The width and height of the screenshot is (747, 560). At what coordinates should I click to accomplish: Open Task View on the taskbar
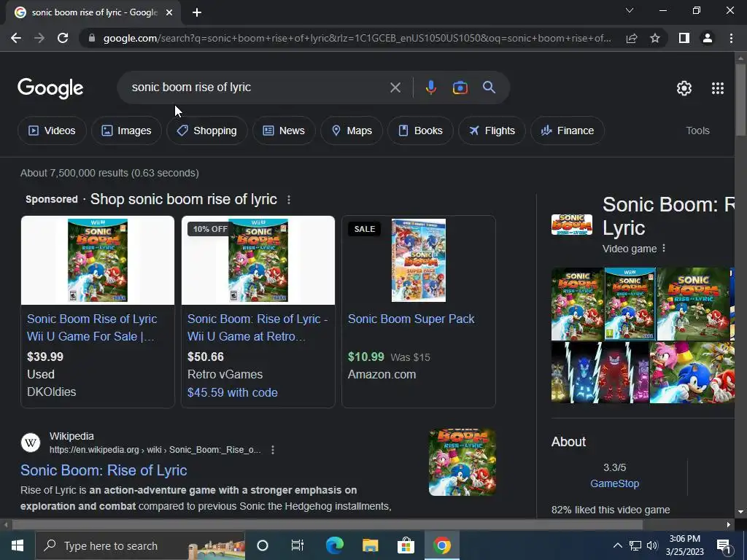tap(298, 545)
